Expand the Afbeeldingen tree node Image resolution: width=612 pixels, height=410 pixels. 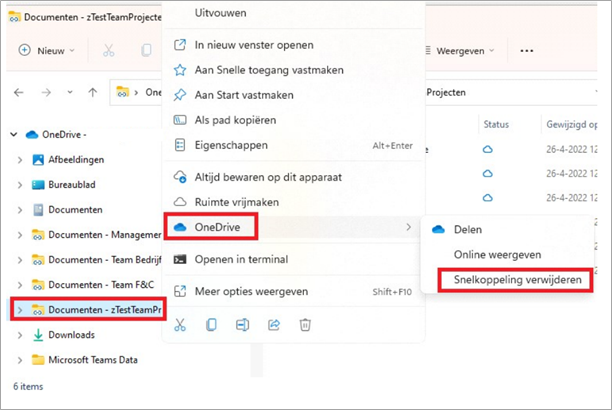[20, 160]
